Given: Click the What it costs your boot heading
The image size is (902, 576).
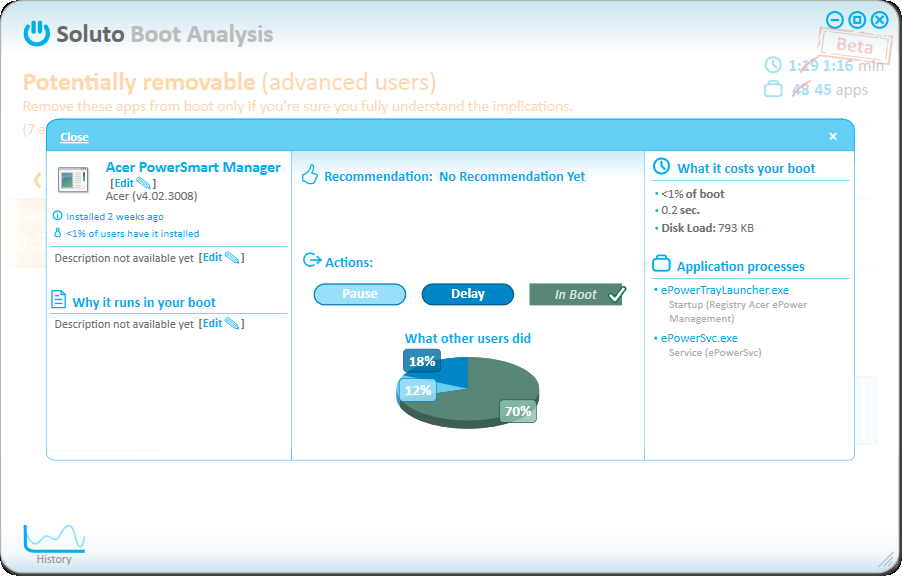Looking at the screenshot, I should 746,169.
